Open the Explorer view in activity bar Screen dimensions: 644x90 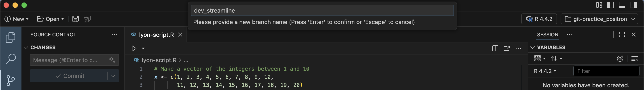11,37
